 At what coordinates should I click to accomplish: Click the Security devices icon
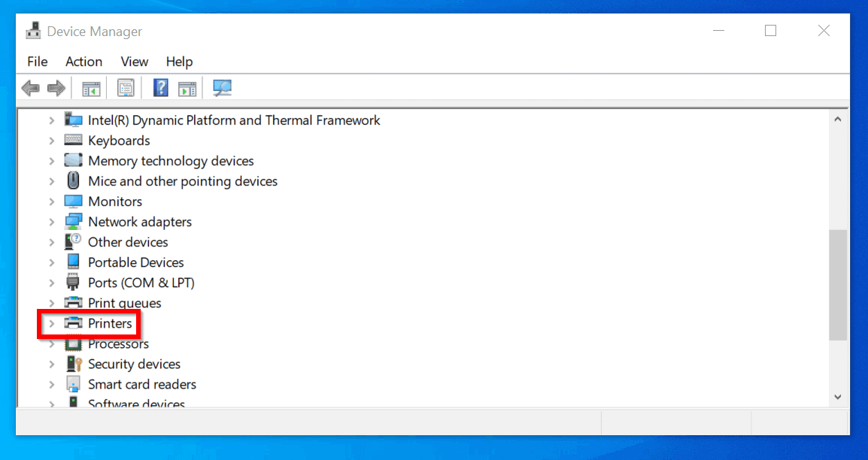coord(73,364)
